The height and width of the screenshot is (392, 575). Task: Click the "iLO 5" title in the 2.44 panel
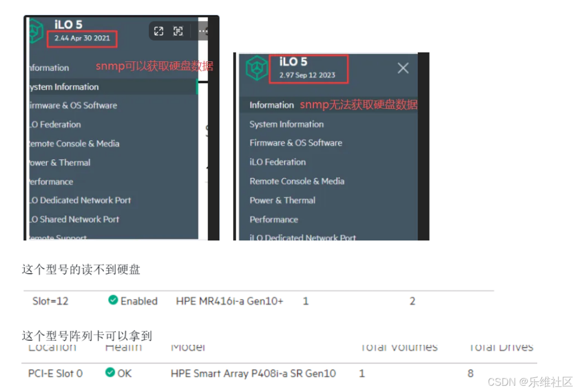coord(68,25)
